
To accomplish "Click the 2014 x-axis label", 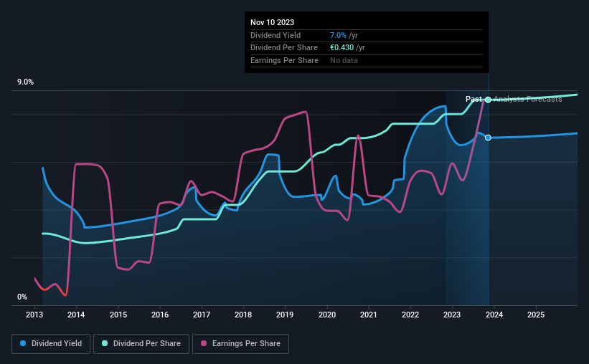I will 76,315.
